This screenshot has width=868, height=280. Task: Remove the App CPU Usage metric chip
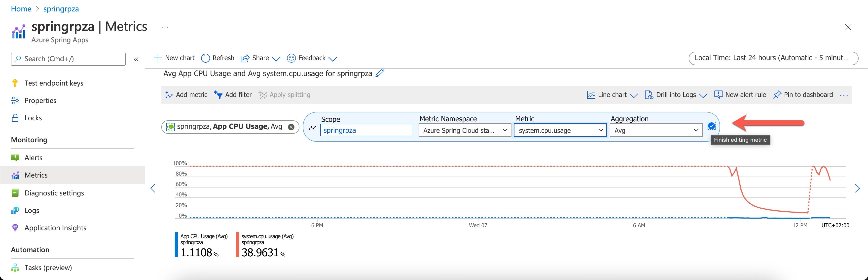[291, 127]
